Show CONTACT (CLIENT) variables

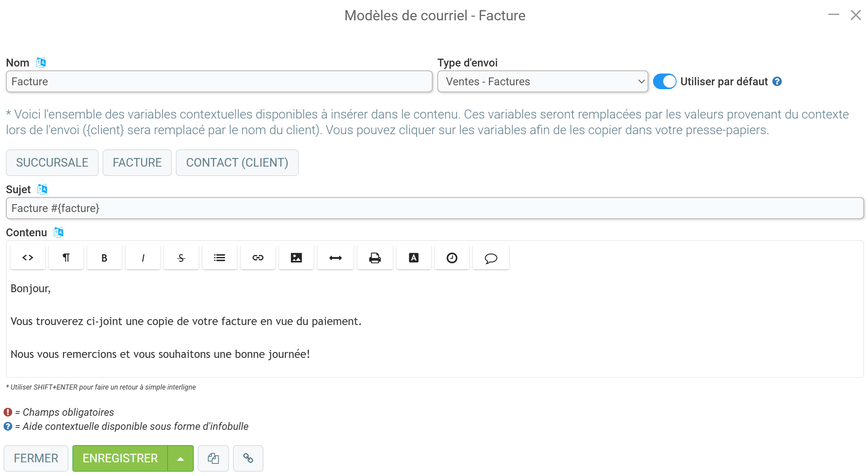[x=237, y=163]
